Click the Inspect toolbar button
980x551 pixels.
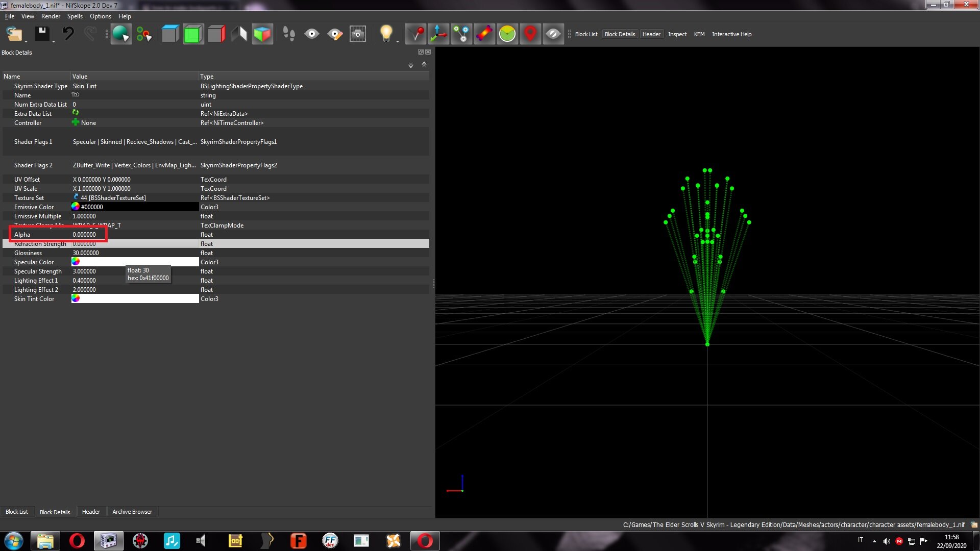pyautogui.click(x=677, y=34)
